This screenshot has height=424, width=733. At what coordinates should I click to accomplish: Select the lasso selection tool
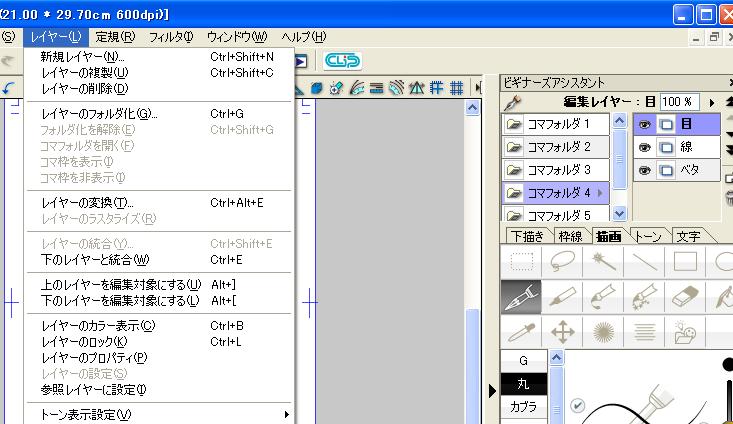point(562,263)
